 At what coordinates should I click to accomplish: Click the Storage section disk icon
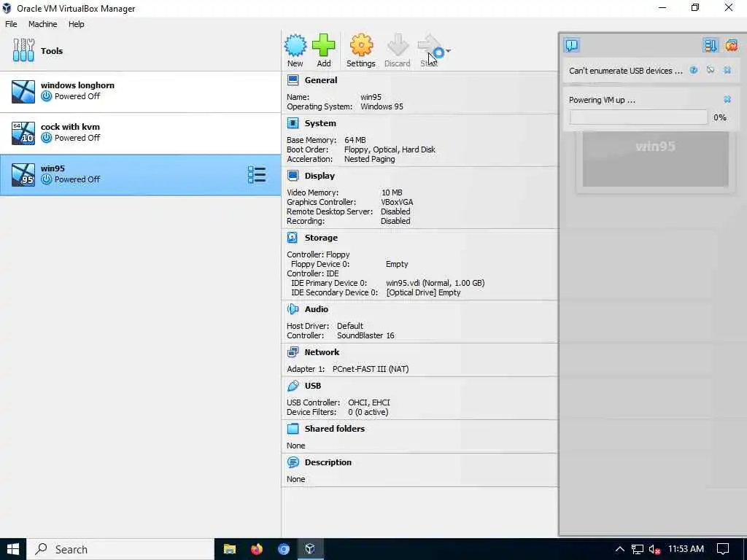coord(293,238)
